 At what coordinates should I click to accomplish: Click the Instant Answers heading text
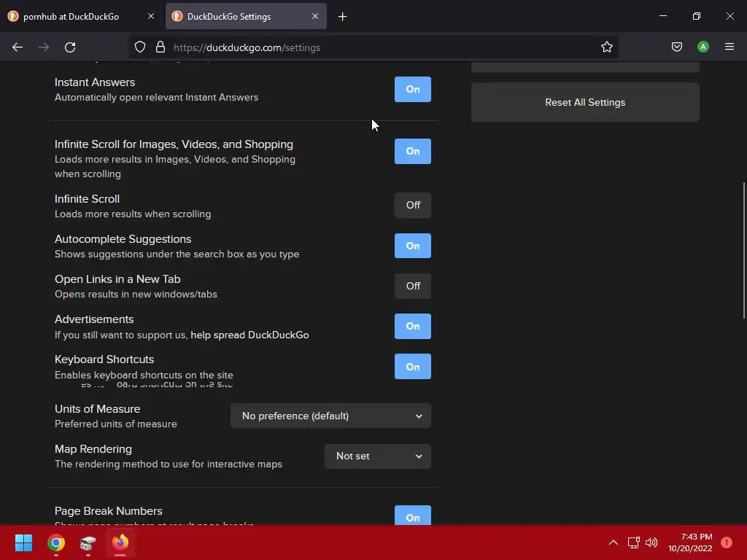pyautogui.click(x=95, y=82)
